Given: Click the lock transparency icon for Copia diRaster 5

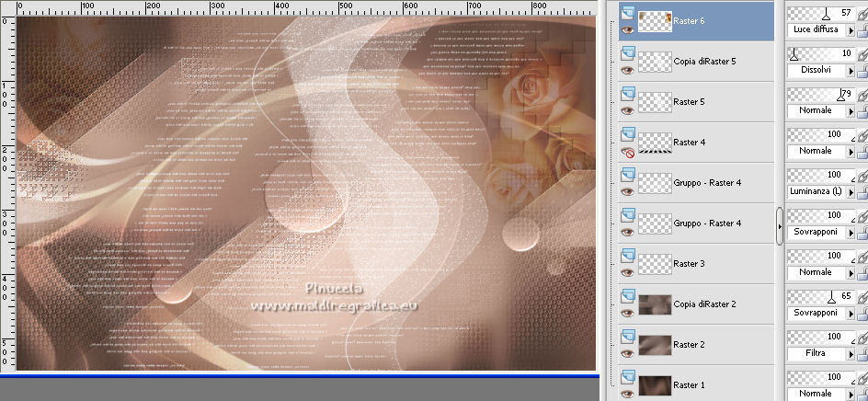Looking at the screenshot, I should pos(863,72).
